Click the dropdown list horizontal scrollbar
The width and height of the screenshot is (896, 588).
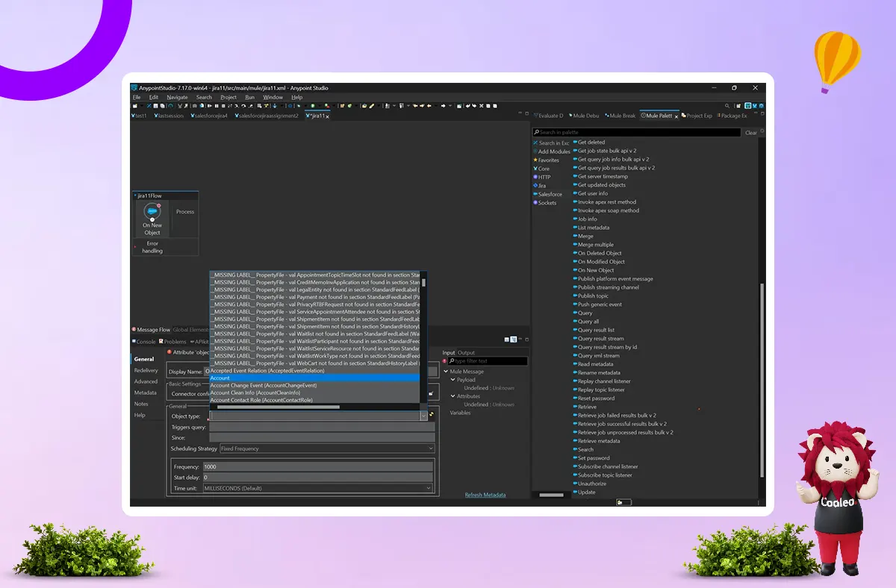pyautogui.click(x=278, y=407)
